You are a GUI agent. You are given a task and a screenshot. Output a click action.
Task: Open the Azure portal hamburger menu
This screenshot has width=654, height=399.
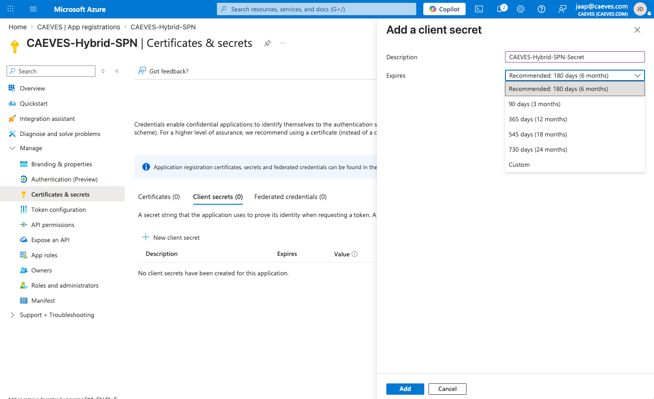tap(33, 9)
